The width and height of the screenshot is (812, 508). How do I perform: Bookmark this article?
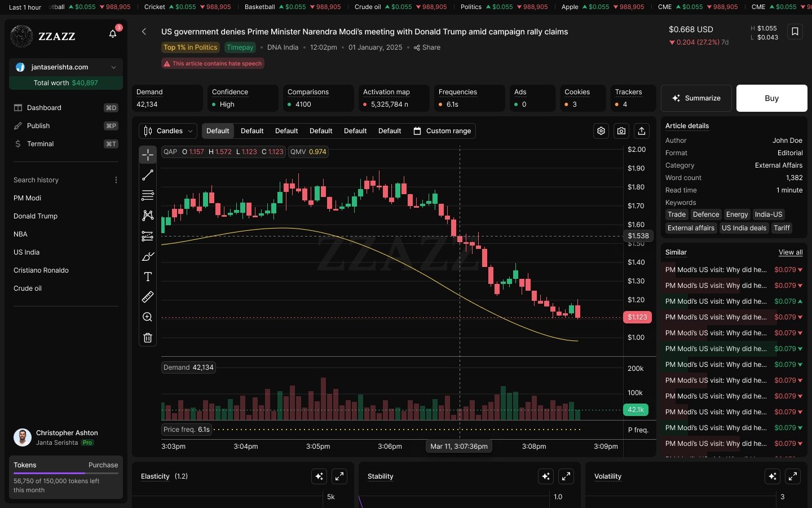(x=795, y=32)
